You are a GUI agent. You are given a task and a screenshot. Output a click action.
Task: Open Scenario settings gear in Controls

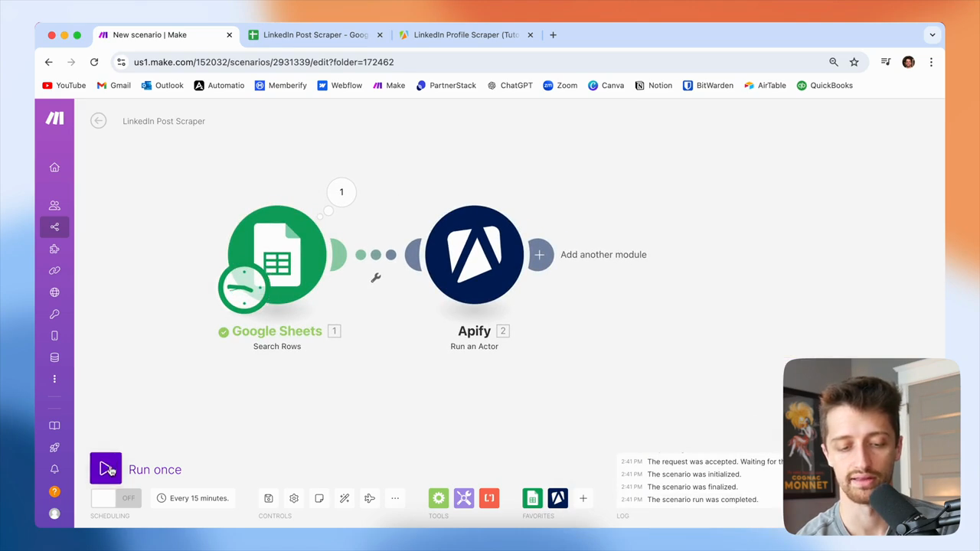[294, 498]
